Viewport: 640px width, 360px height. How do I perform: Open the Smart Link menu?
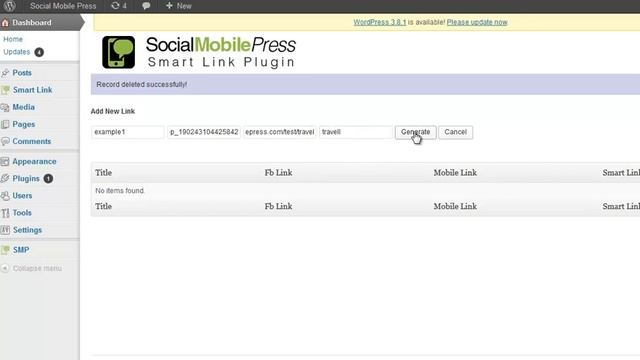tap(32, 90)
